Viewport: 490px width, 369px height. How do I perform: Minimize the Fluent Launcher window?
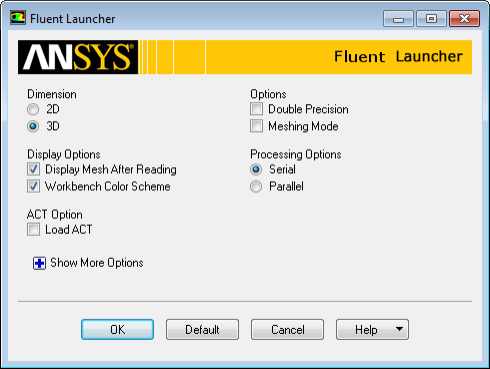[398, 19]
